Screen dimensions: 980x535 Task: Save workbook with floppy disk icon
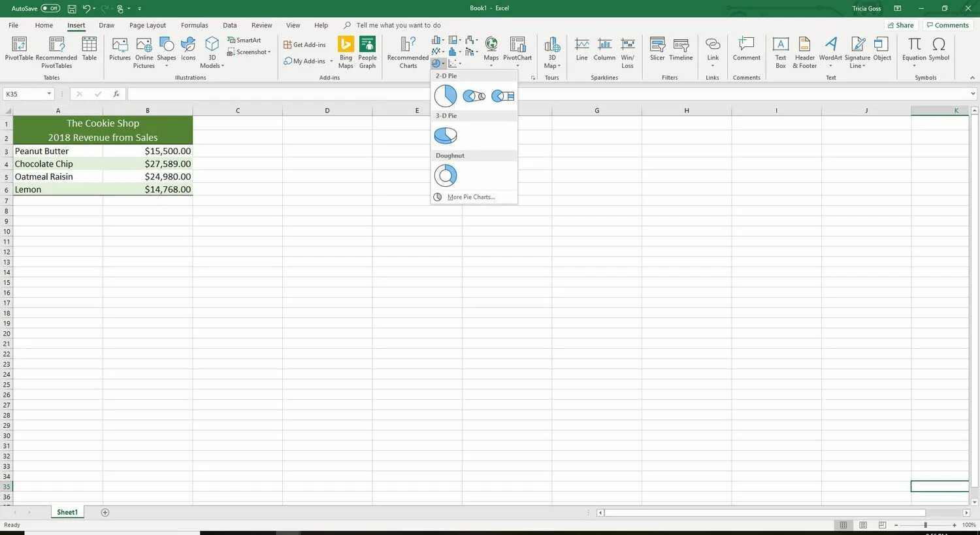[x=72, y=8]
